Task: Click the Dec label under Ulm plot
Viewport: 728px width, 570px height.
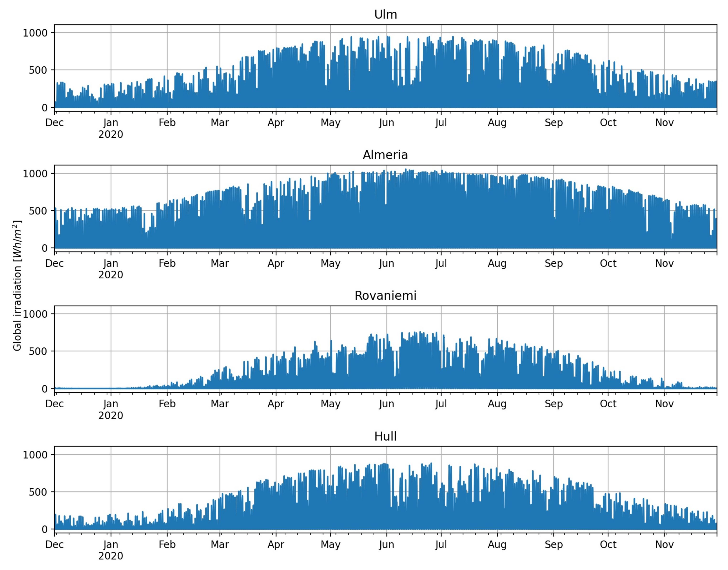Action: [x=54, y=123]
